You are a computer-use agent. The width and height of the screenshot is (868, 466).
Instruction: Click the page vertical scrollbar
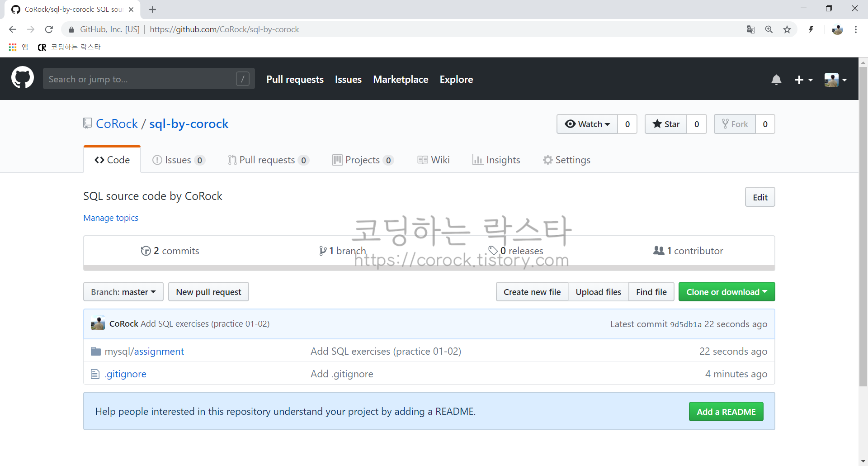(863, 226)
